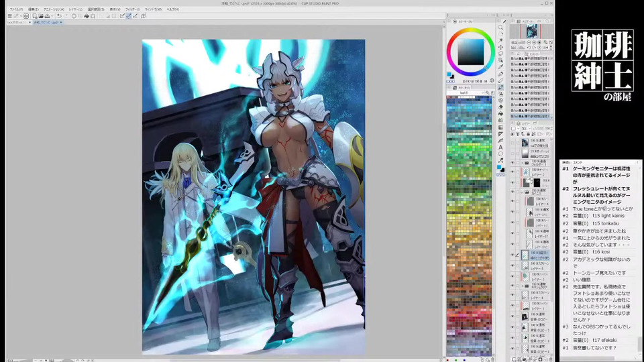644x362 pixels.
Task: Toggle eye of フォルダー 1 folder layer
Action: 512,162
